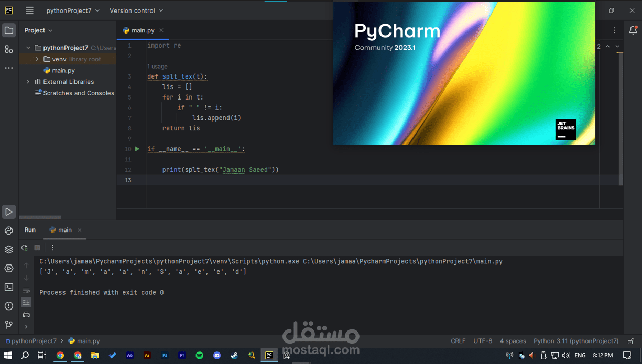
Task: Open Spotify from the taskbar
Action: click(x=200, y=355)
